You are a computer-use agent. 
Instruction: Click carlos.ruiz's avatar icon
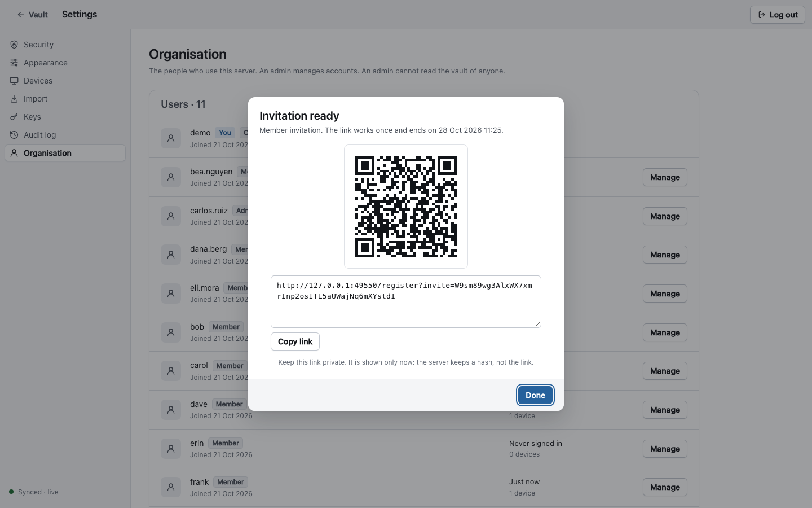171,216
